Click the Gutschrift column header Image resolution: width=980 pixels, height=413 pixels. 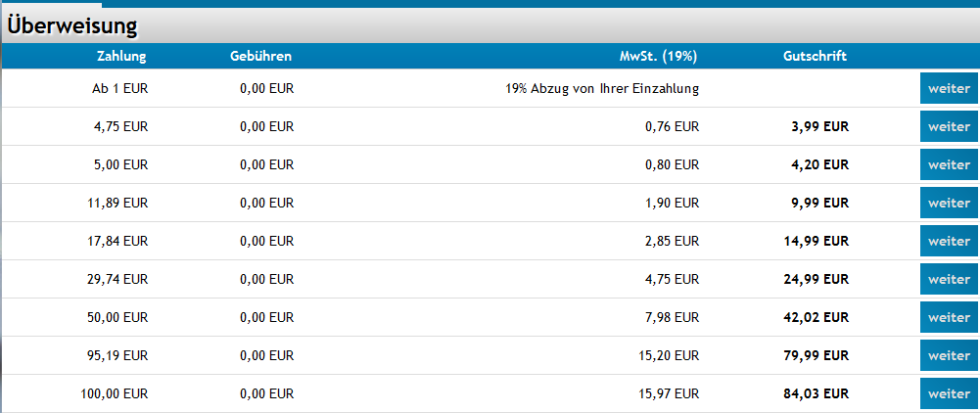click(x=815, y=56)
